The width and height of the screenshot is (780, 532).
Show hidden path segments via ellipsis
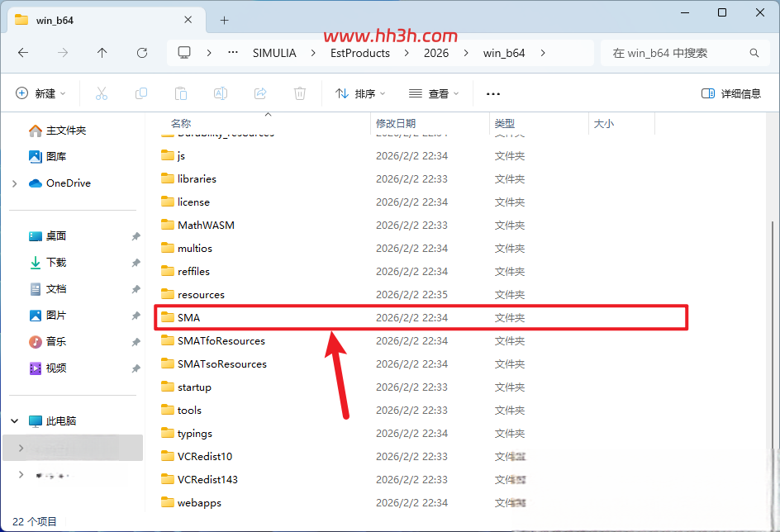tap(232, 53)
